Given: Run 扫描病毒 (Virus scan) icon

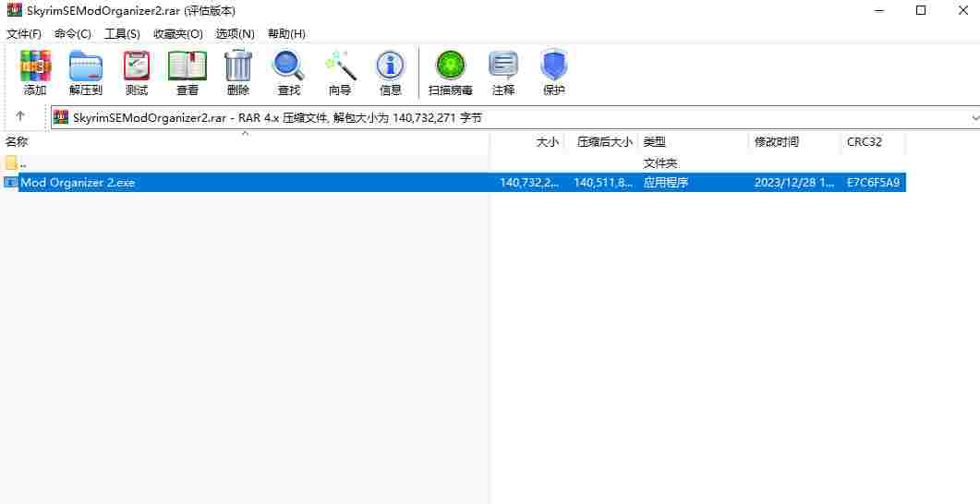Looking at the screenshot, I should 451,66.
